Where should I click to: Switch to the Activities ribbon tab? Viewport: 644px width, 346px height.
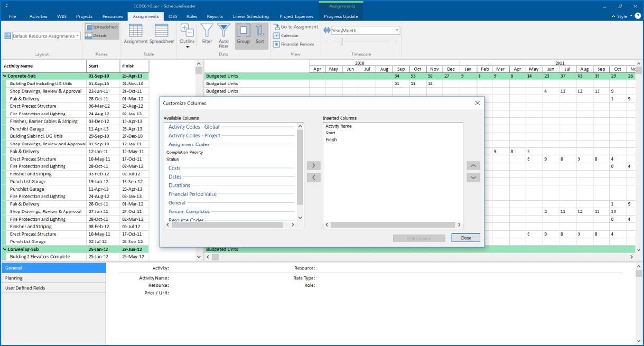pos(39,16)
